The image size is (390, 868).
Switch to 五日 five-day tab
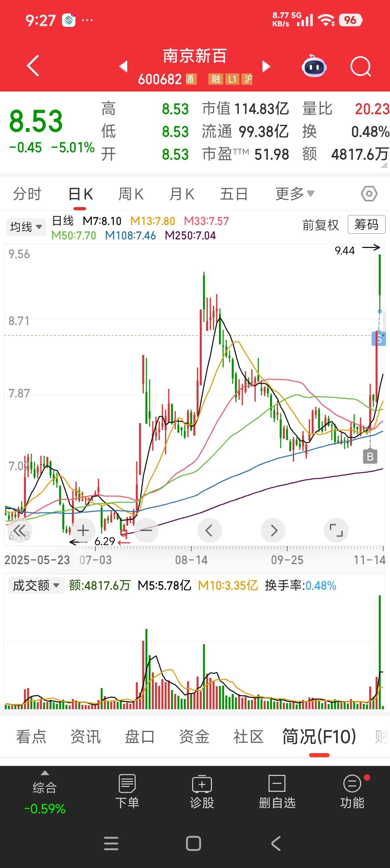point(234,194)
